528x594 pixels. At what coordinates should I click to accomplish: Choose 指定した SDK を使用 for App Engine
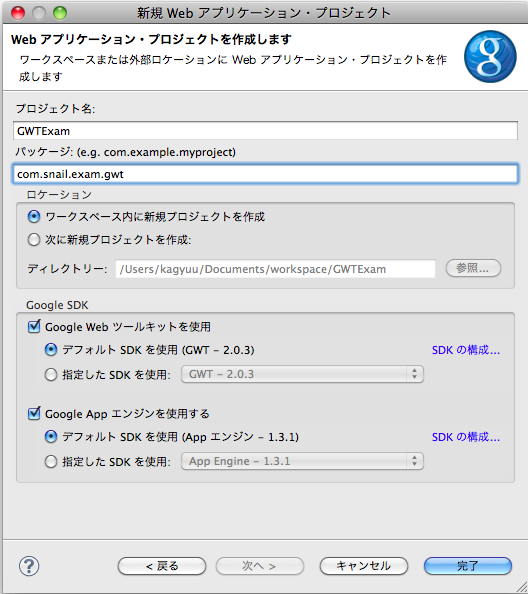click(51, 461)
